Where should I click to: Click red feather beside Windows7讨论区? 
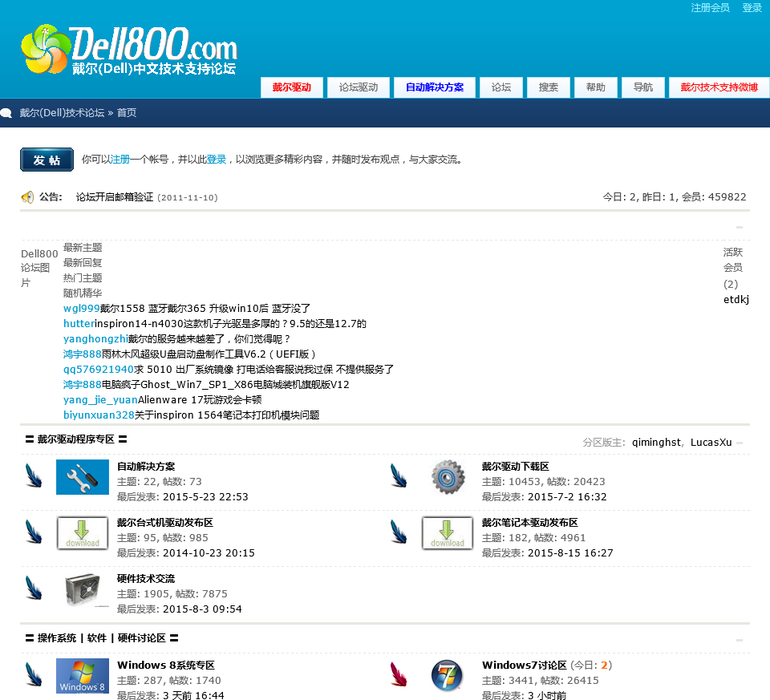pyautogui.click(x=399, y=674)
